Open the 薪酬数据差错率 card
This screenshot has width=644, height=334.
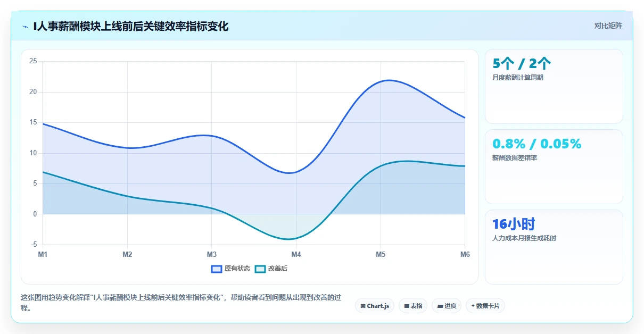click(554, 166)
